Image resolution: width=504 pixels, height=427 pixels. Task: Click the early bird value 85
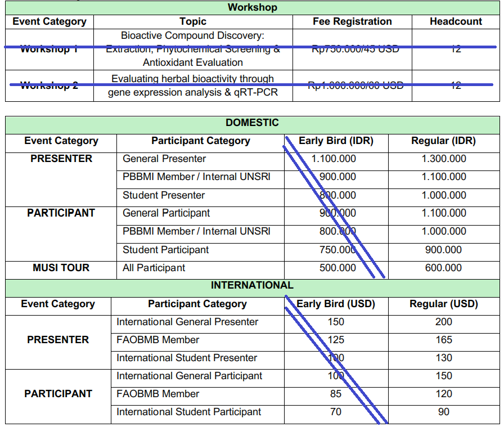click(336, 394)
